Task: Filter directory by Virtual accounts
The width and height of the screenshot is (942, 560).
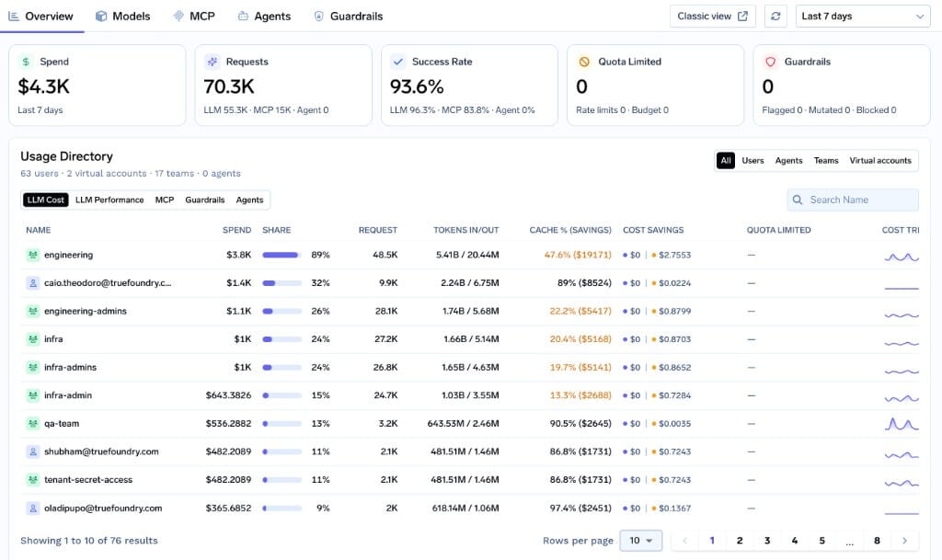Action: click(880, 160)
